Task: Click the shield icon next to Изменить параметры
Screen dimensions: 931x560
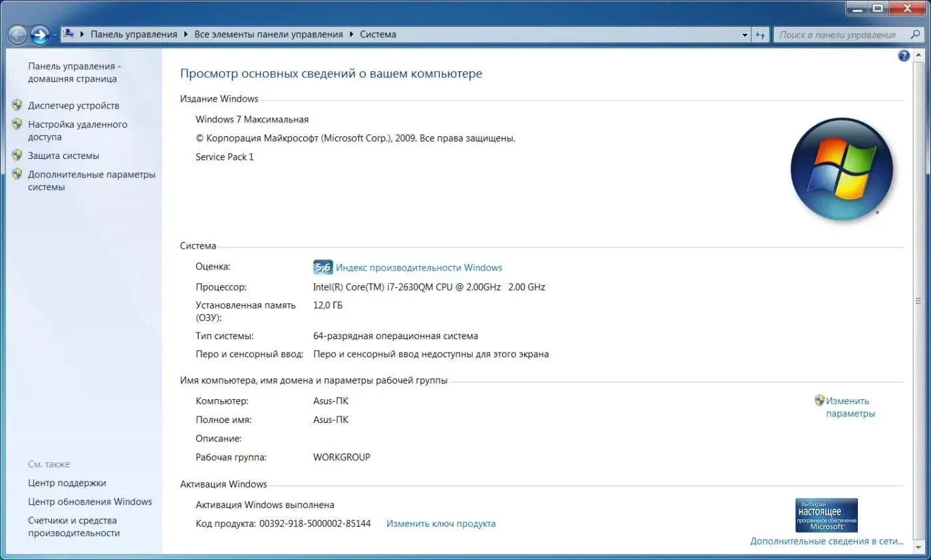Action: [x=819, y=400]
